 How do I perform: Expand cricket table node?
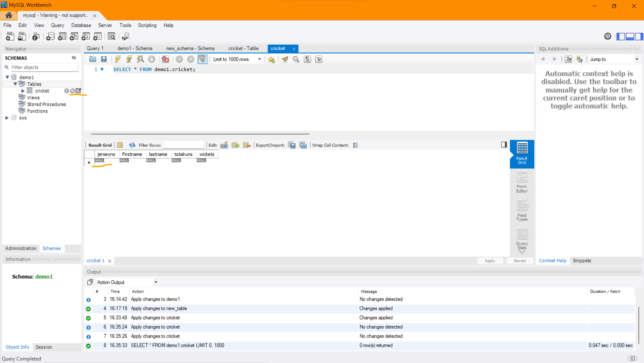23,91
